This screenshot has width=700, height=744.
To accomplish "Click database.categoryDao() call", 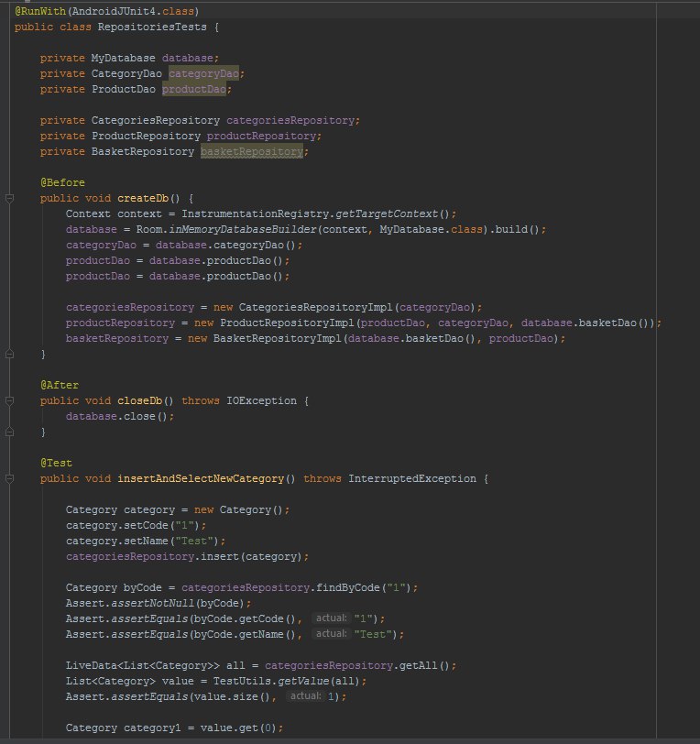I will point(226,246).
